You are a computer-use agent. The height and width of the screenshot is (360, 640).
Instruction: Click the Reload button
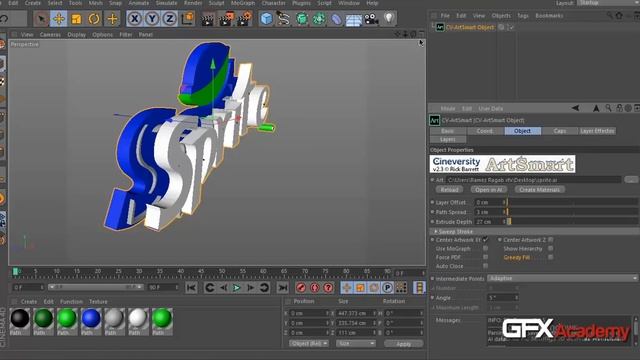[x=449, y=190]
